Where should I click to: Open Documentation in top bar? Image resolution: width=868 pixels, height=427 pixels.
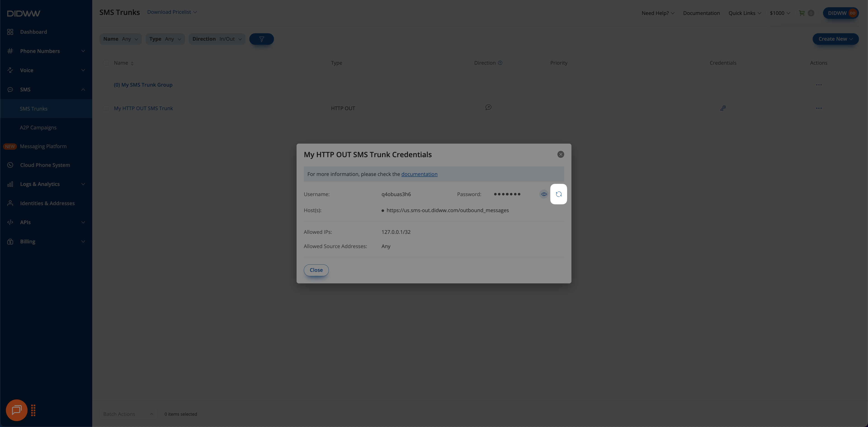(701, 13)
